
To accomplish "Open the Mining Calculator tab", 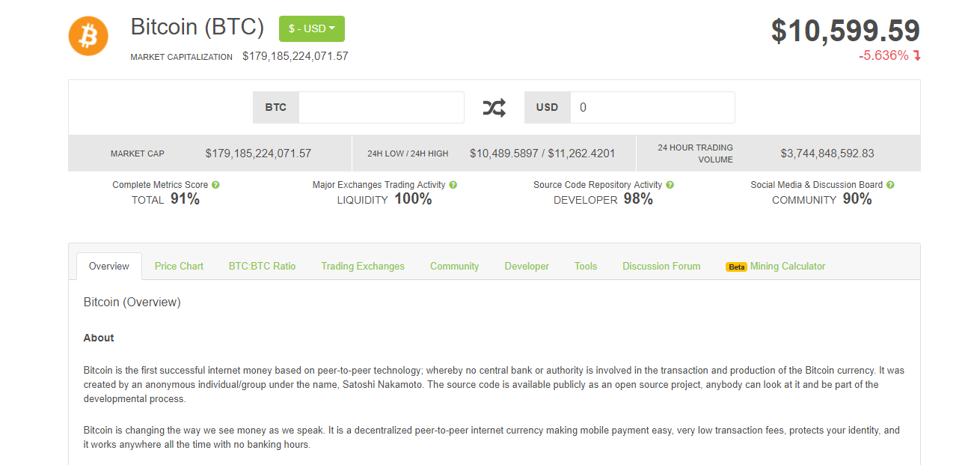I will [788, 266].
